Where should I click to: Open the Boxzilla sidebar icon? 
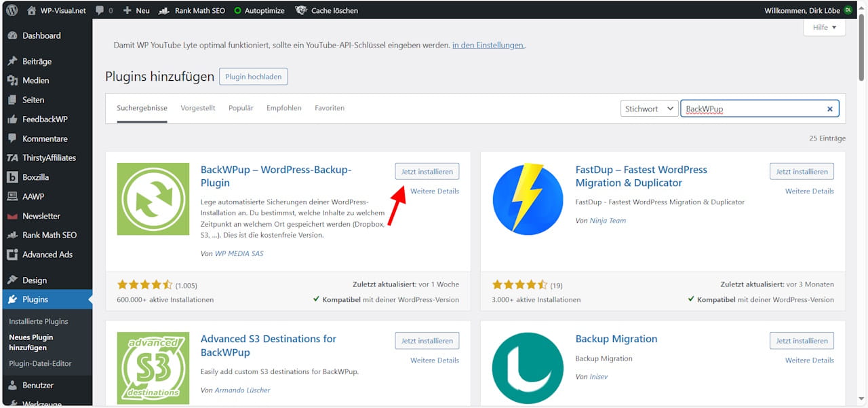pos(12,177)
